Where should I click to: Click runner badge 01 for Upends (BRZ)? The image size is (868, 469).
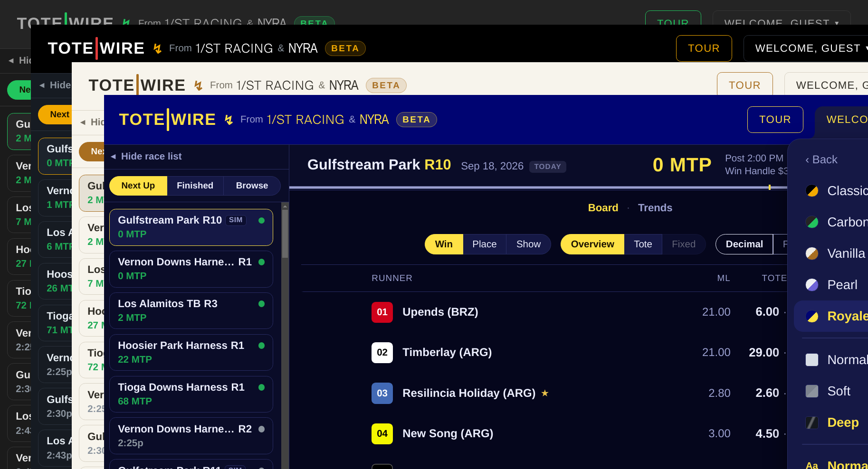382,312
